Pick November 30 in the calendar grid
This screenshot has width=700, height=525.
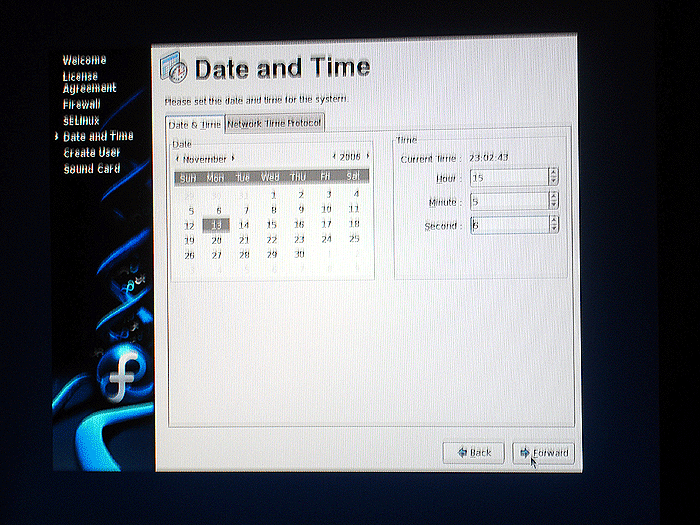click(x=299, y=254)
